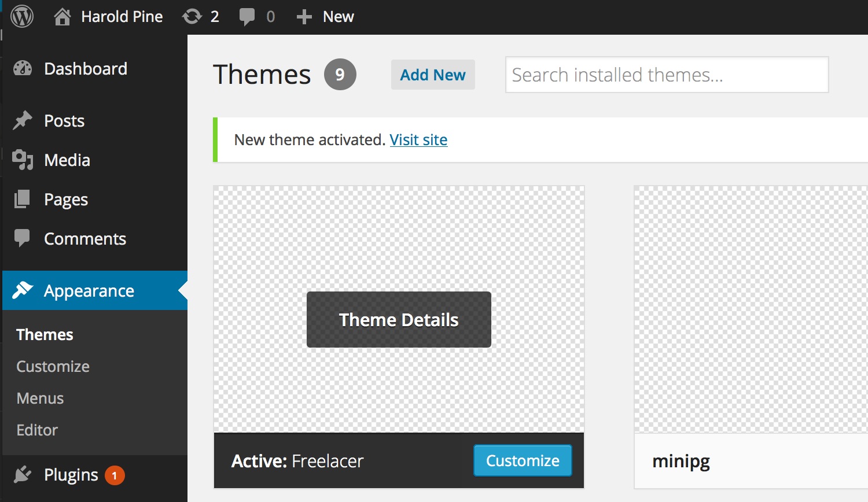The image size is (868, 502).
Task: Open the theme Editor submenu item
Action: coord(37,430)
